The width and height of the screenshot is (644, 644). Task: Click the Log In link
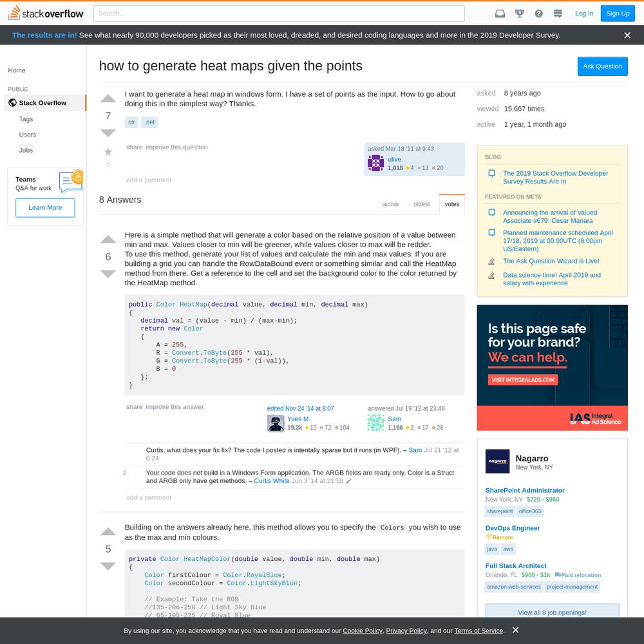click(x=584, y=14)
